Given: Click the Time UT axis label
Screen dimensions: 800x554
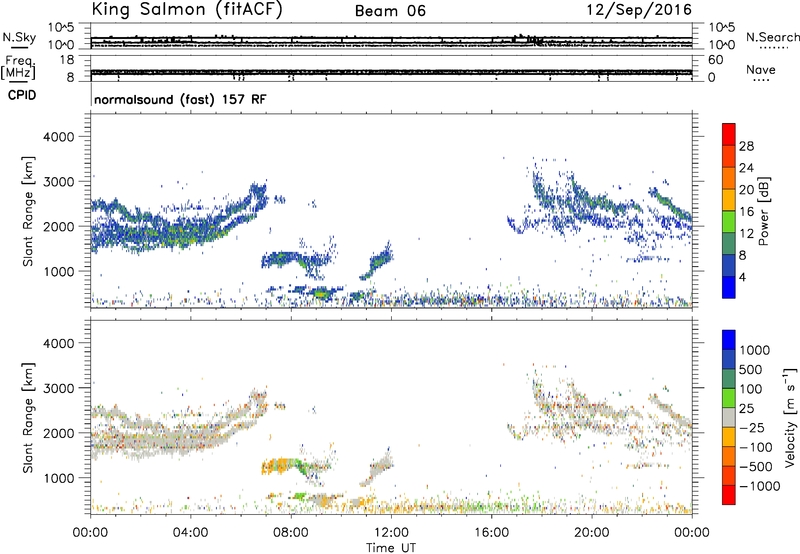Looking at the screenshot, I should point(391,548).
